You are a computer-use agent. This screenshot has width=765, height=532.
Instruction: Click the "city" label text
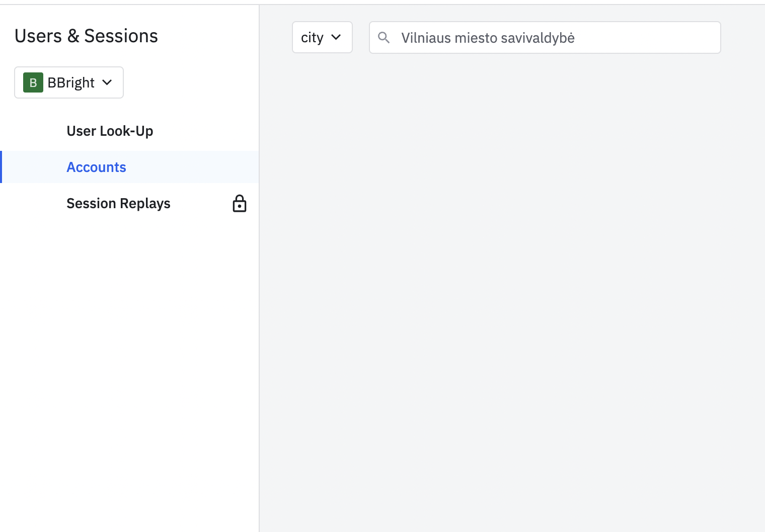(x=312, y=38)
